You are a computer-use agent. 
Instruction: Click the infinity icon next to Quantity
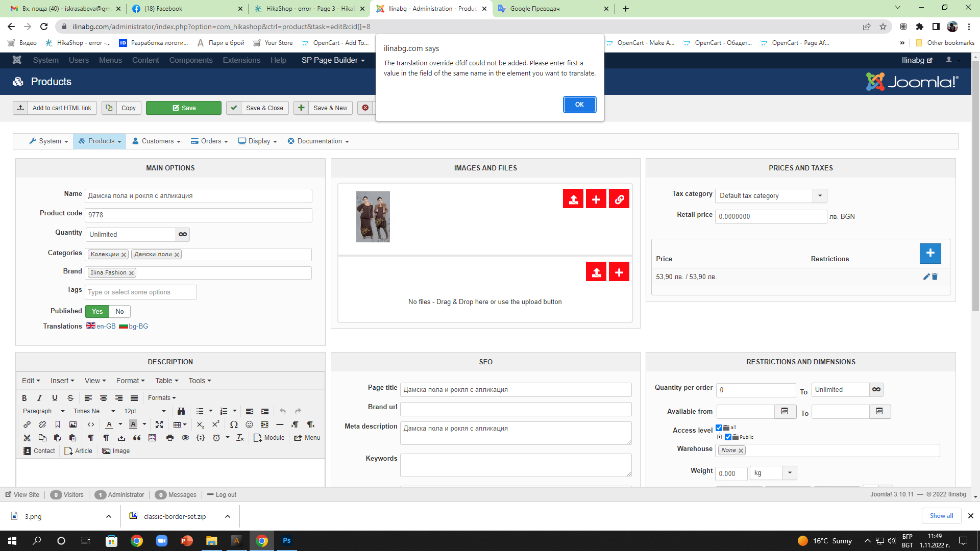(183, 234)
